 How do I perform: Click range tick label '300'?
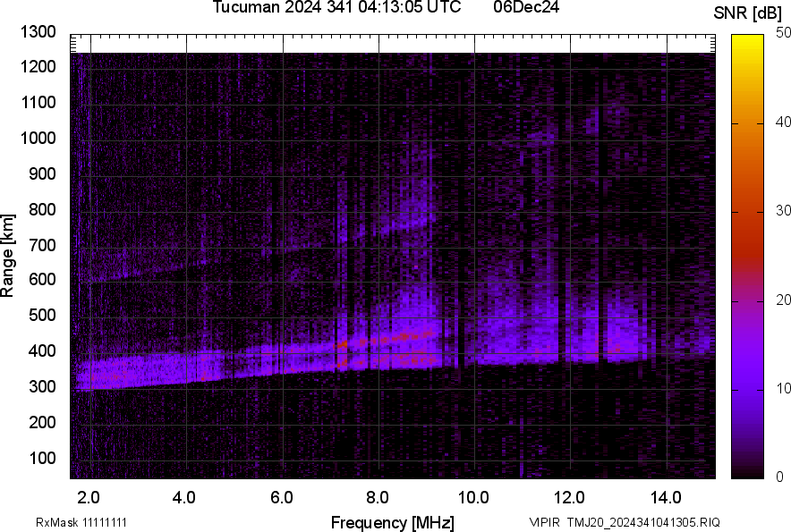[42, 387]
